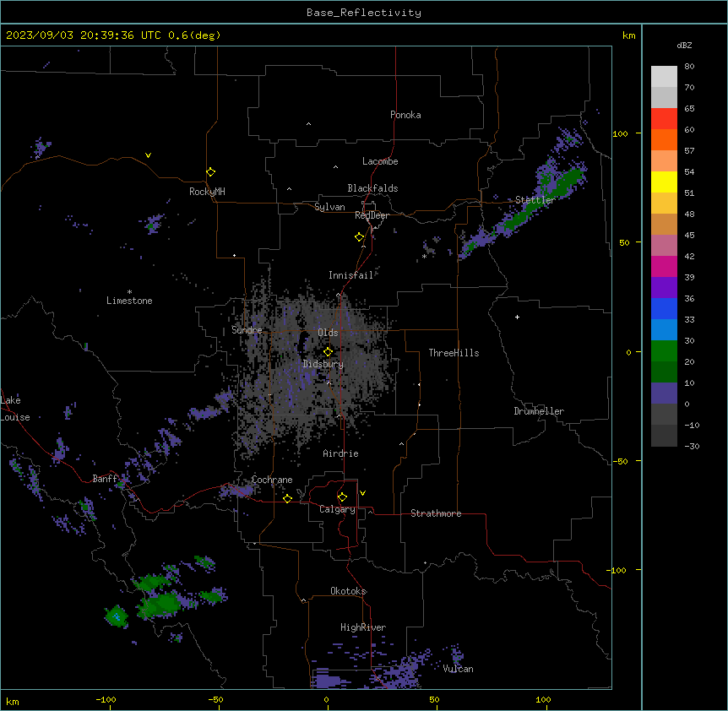Click the -30 value in dBZ legend
Viewport: 728px width, 711px height.
click(693, 447)
